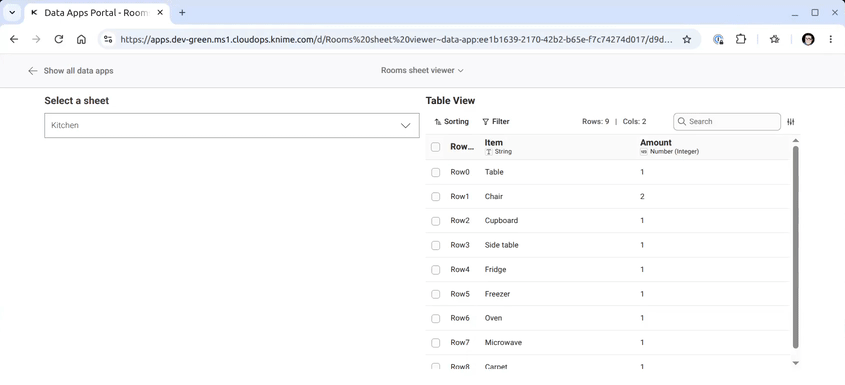Screen dimensions: 845x385
Task: Open the tab search dropdown arrow
Action: point(12,12)
